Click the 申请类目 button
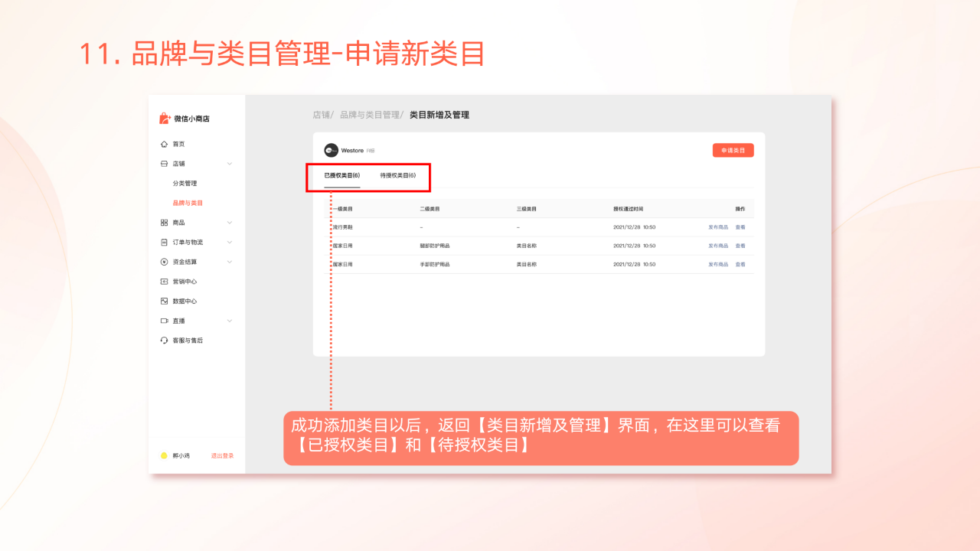 [733, 150]
